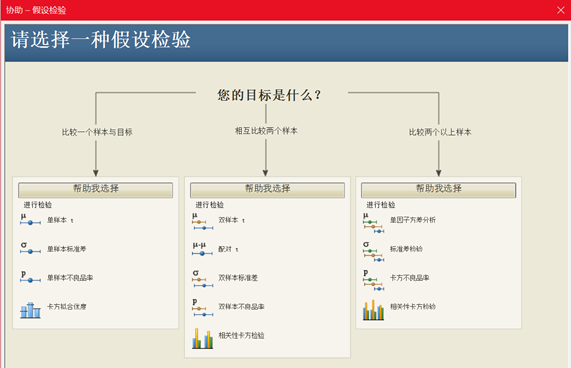
Task: Click the 您的目标是什么? heading
Action: 269,95
